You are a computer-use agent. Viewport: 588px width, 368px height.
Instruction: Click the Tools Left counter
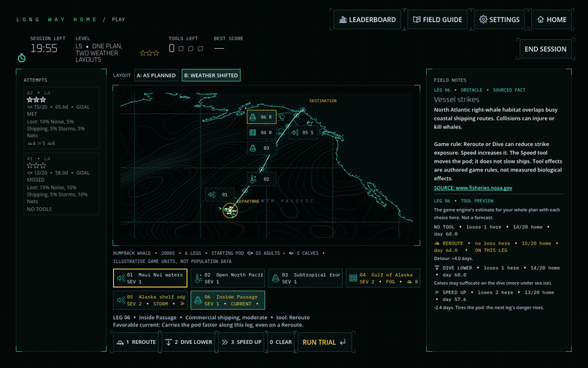(x=185, y=48)
